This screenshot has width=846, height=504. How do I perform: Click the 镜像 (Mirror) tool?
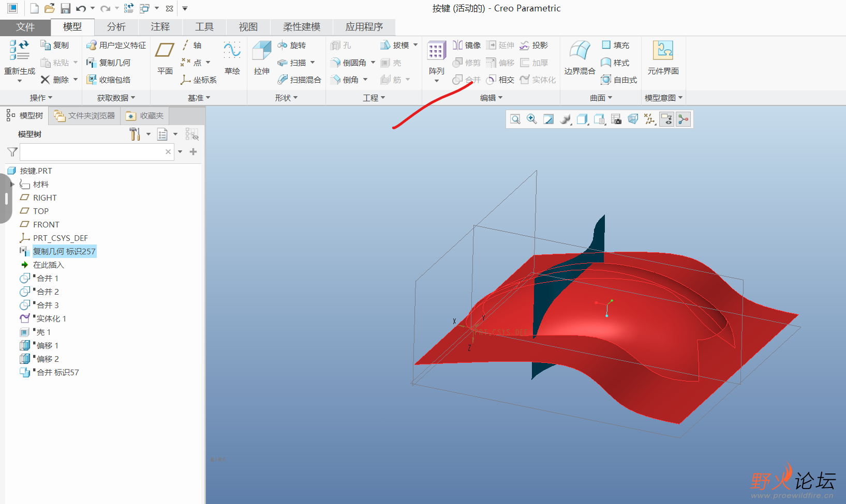point(467,45)
